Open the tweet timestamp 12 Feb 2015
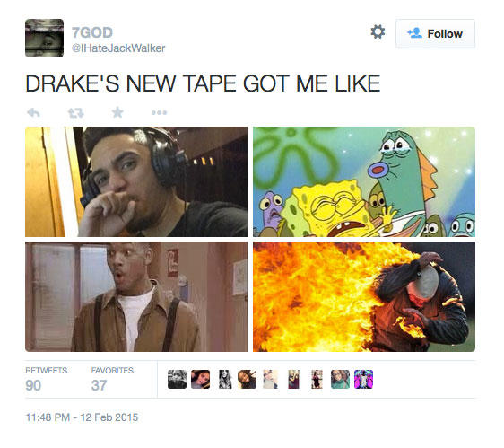 point(82,417)
